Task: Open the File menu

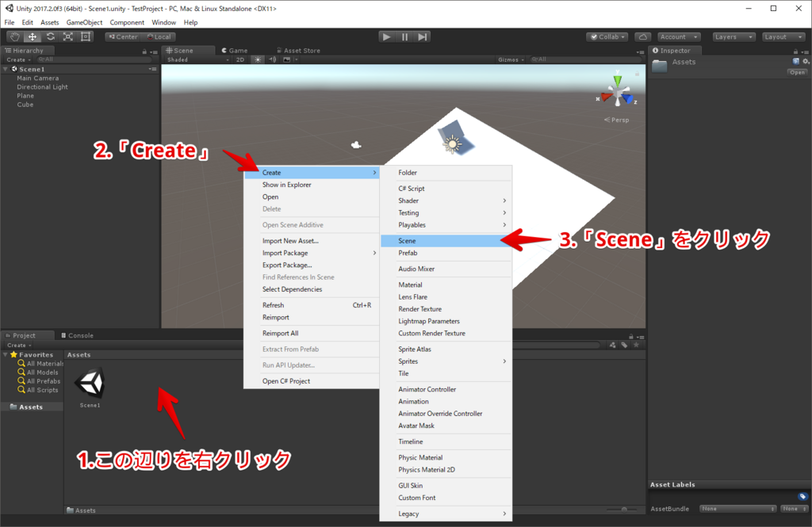Action: tap(10, 22)
